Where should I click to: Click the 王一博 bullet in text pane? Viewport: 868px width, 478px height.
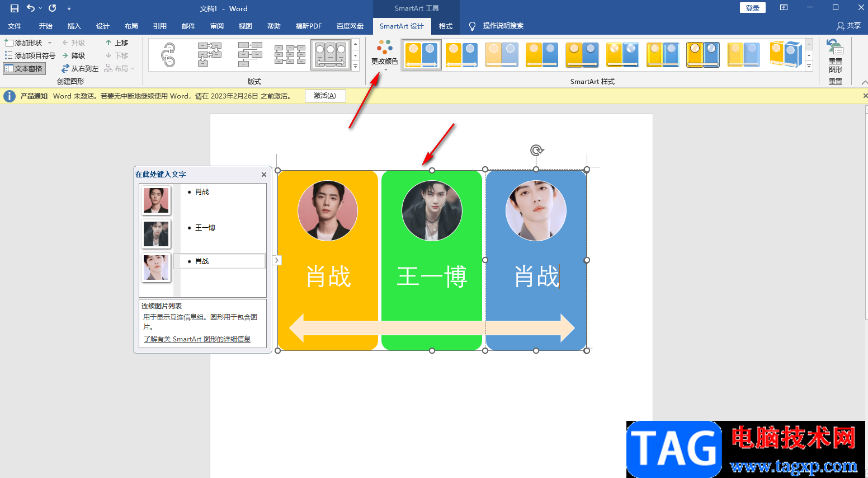pos(205,228)
